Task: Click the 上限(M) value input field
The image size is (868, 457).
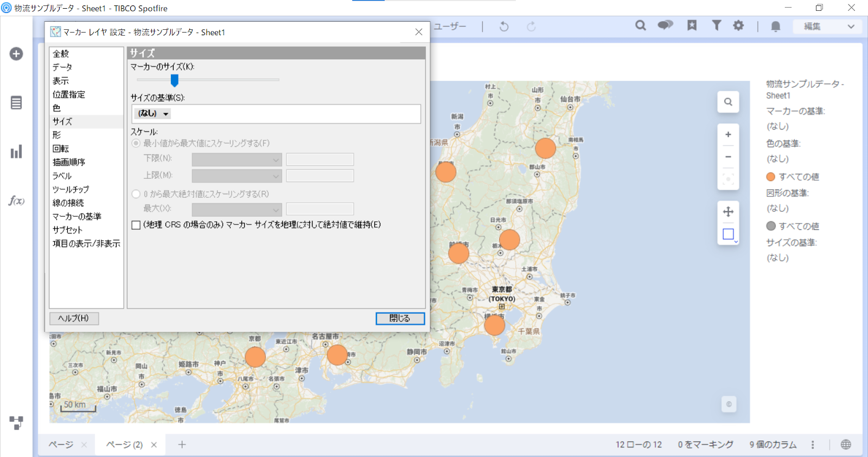Action: click(320, 176)
